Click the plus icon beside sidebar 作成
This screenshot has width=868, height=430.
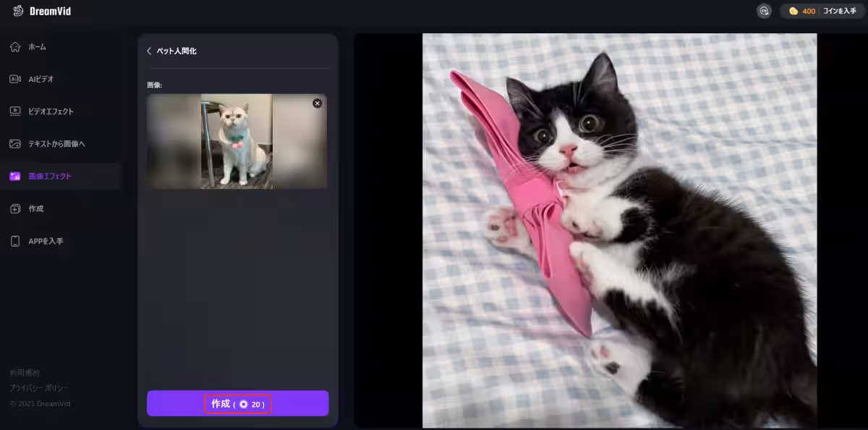[x=15, y=208]
